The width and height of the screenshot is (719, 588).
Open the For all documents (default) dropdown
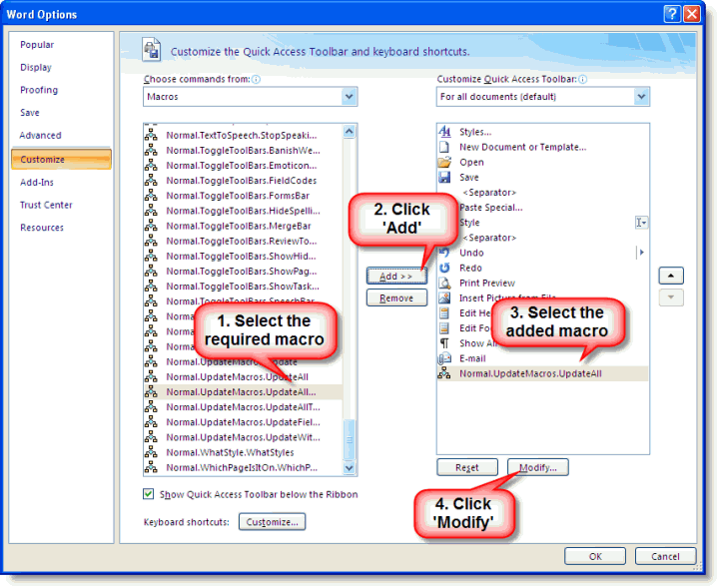pos(641,97)
